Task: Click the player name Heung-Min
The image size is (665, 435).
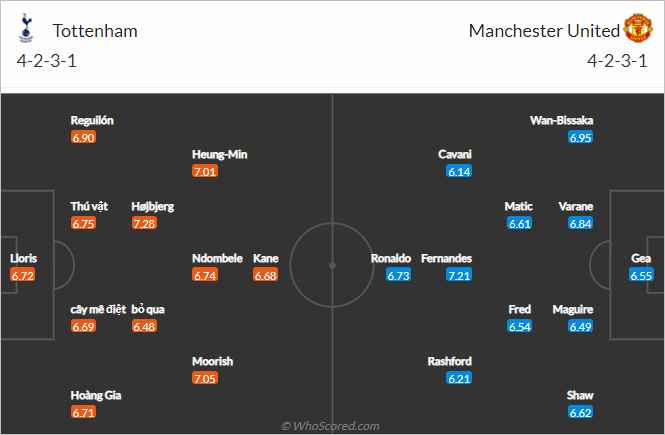Action: [x=220, y=154]
